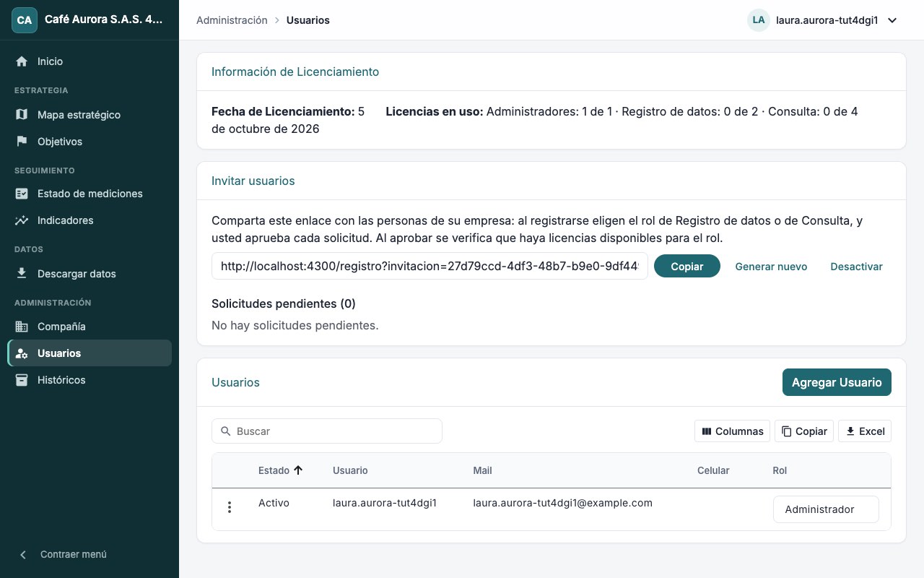
Task: Open the three-dot actions menu for laura.aurora-tut4dgi1
Action: point(230,507)
